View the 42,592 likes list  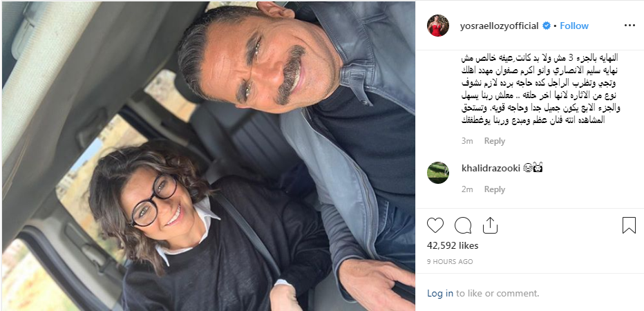pos(453,245)
